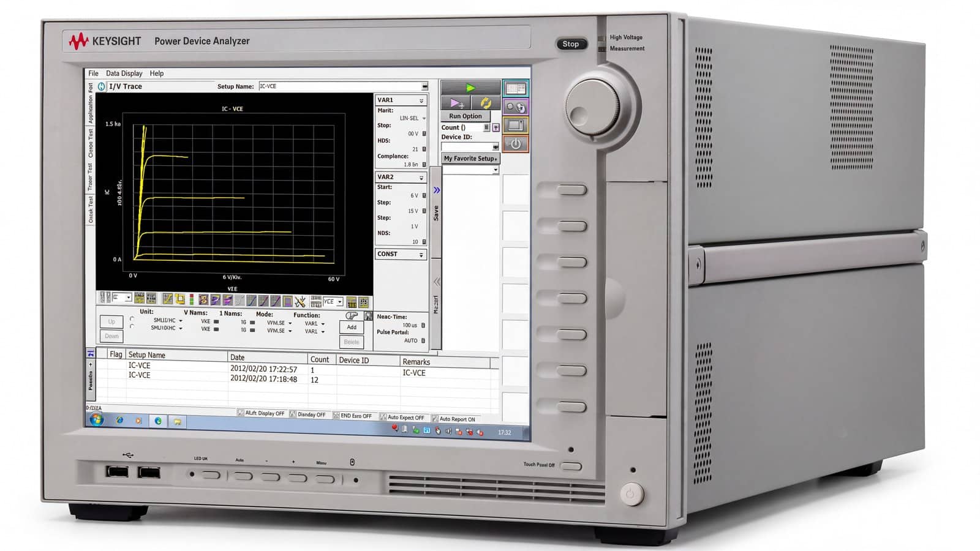Open the VCE axis dropdown in graph toolbar

(340, 302)
